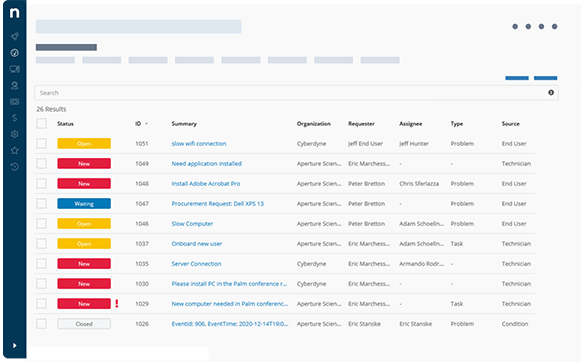Click the Type column header
584x362 pixels.
pos(457,124)
